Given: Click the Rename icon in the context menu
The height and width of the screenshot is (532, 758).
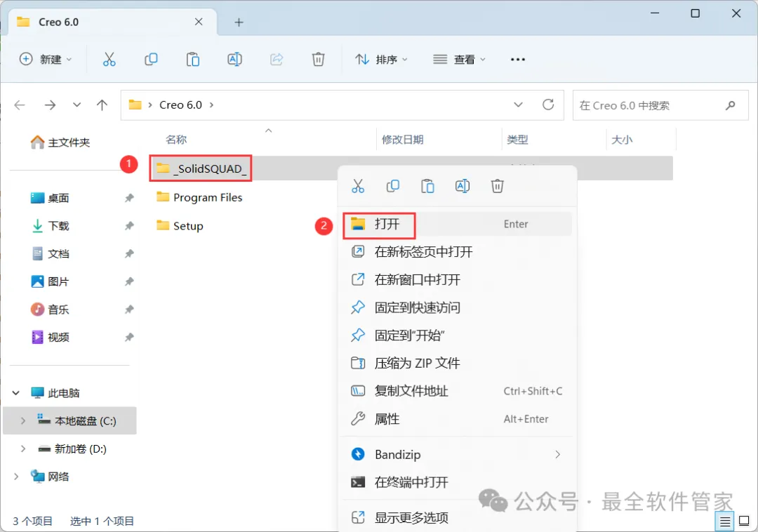Looking at the screenshot, I should pyautogui.click(x=462, y=186).
